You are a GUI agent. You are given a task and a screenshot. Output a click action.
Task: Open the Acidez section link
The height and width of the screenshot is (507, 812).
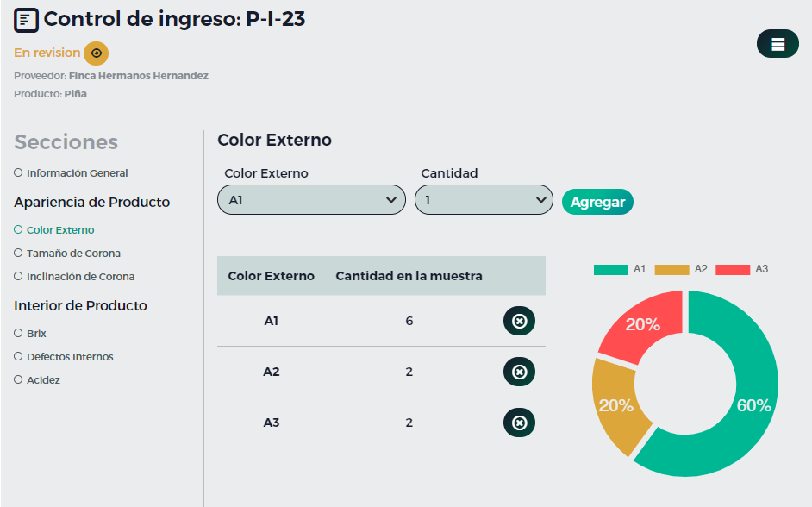point(43,380)
